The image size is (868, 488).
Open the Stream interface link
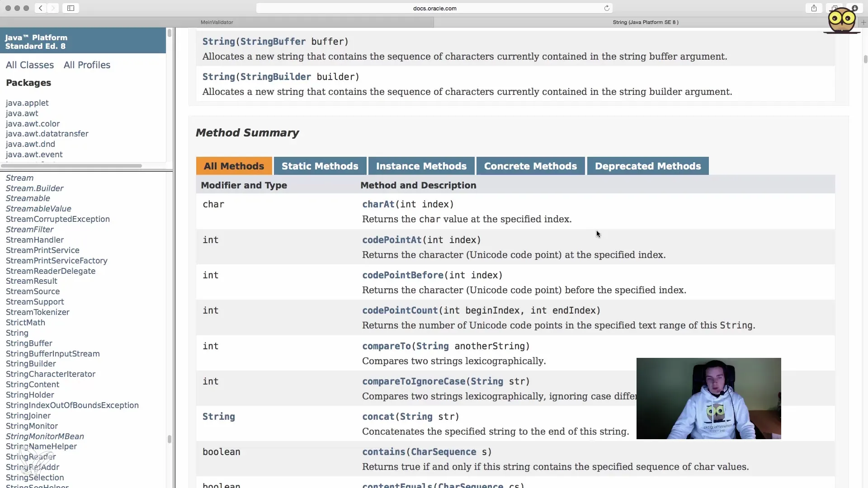tap(19, 178)
